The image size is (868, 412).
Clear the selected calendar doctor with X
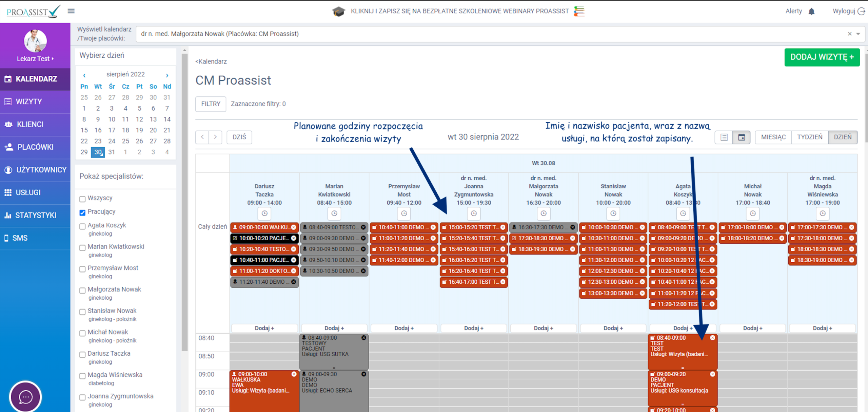pos(850,34)
